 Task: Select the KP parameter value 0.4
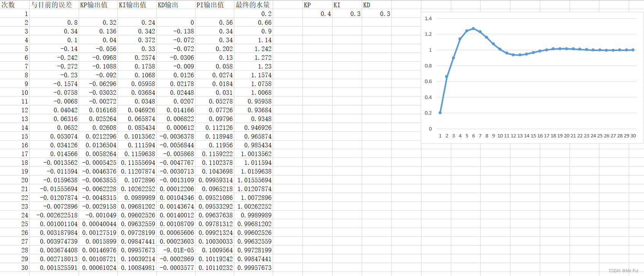[x=317, y=14]
